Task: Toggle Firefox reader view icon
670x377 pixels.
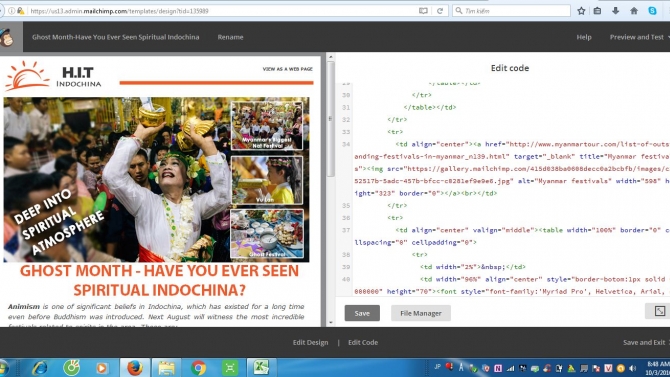Action: (423, 11)
